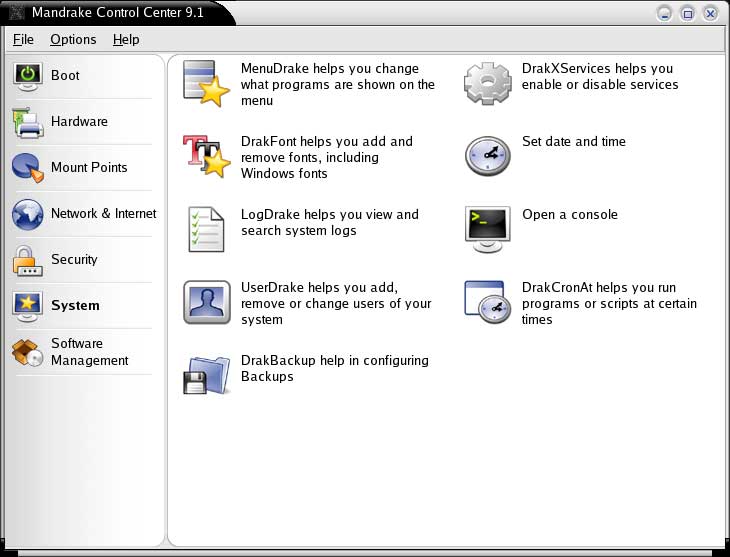Open the File menu
This screenshot has width=730, height=557.
click(x=23, y=39)
